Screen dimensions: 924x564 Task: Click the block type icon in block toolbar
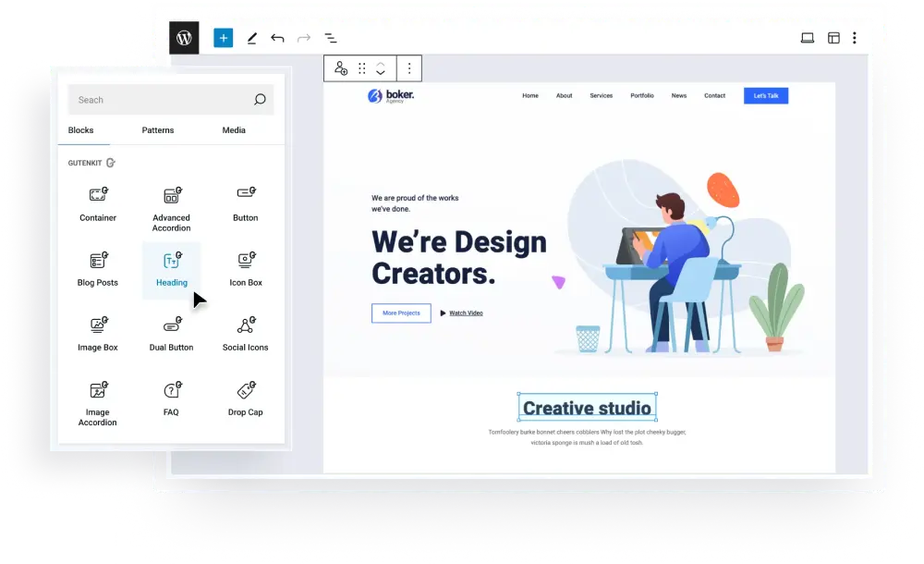point(341,68)
